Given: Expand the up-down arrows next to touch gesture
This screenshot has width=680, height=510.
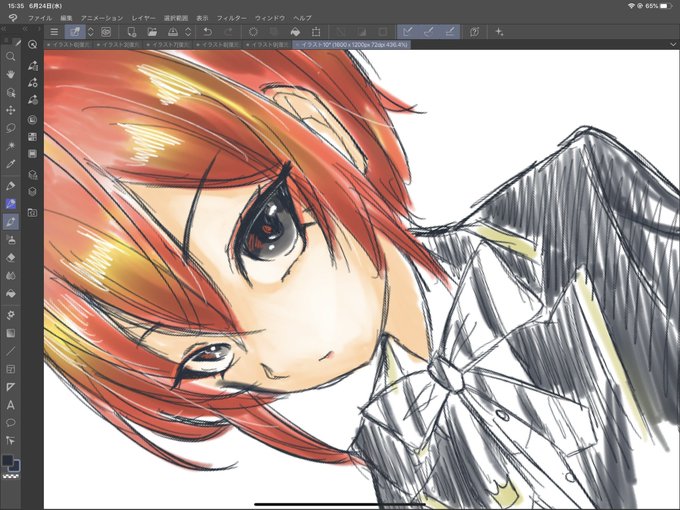Looking at the screenshot, I should coord(91,32).
